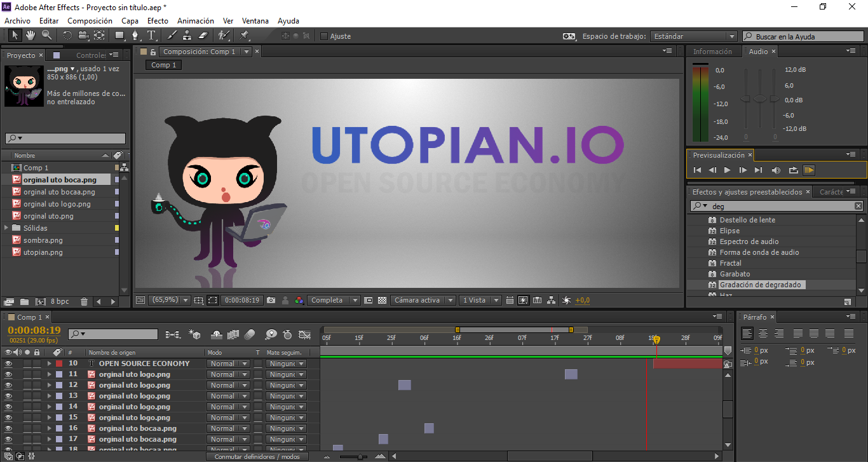Click the loop option in preview panel
This screenshot has height=462, width=868.
[x=793, y=170]
